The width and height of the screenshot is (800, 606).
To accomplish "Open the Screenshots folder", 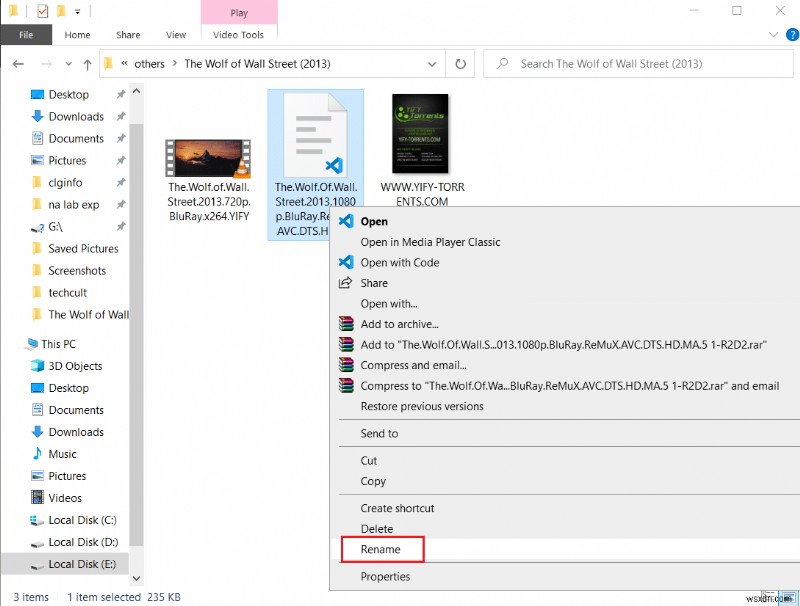I will pos(77,270).
